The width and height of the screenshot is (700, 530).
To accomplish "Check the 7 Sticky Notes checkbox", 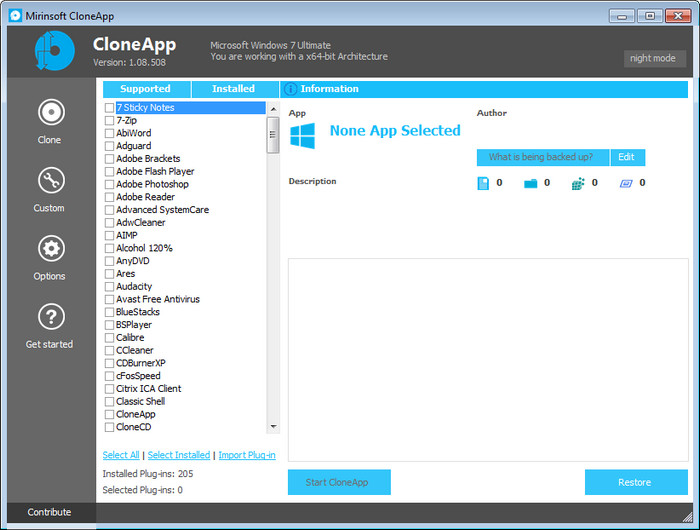I will tap(109, 108).
